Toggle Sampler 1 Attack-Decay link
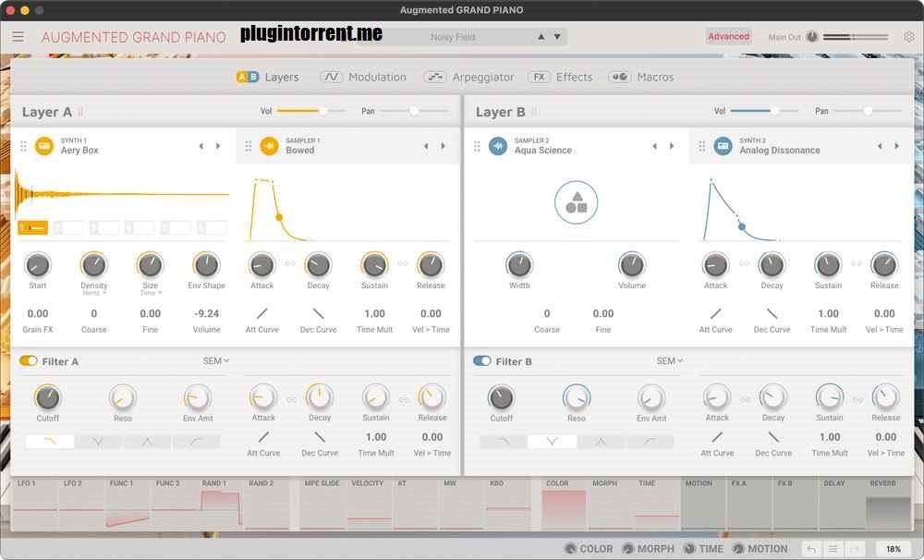Screen dimensions: 924x560 pyautogui.click(x=290, y=263)
